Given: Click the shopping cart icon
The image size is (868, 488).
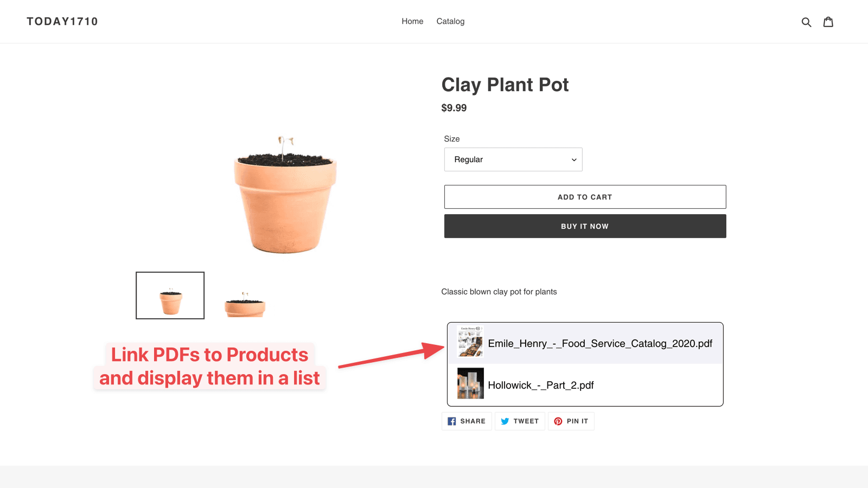Looking at the screenshot, I should coord(828,22).
